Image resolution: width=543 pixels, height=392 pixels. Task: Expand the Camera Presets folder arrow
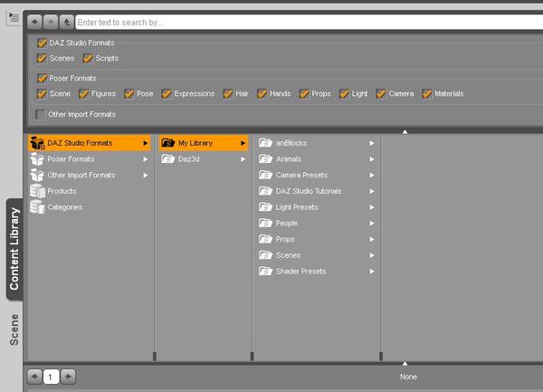click(x=372, y=176)
